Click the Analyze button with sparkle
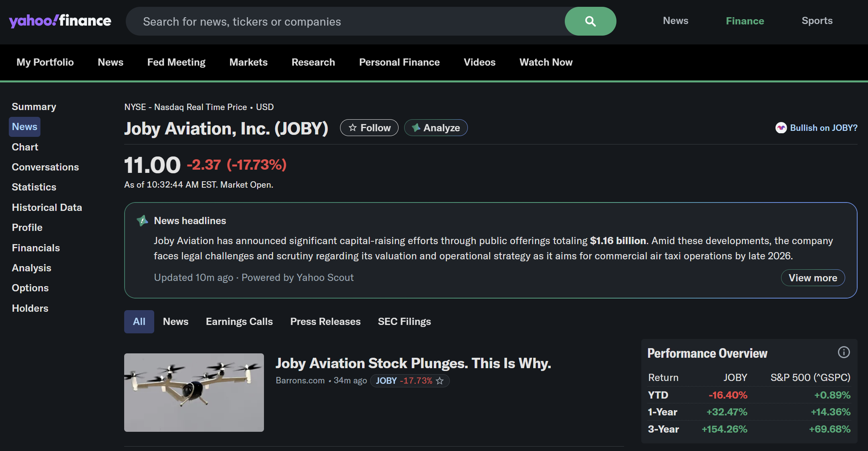This screenshot has height=451, width=868. pos(436,128)
